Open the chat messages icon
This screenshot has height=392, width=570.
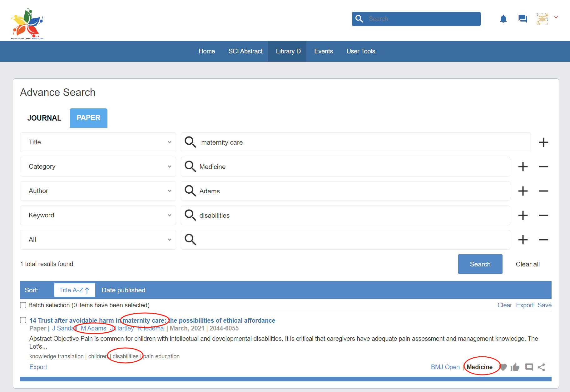[523, 19]
